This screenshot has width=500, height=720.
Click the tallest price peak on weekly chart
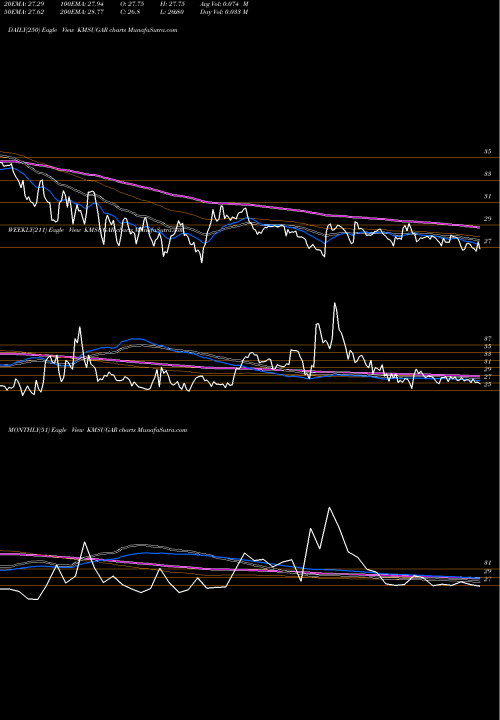point(335,304)
